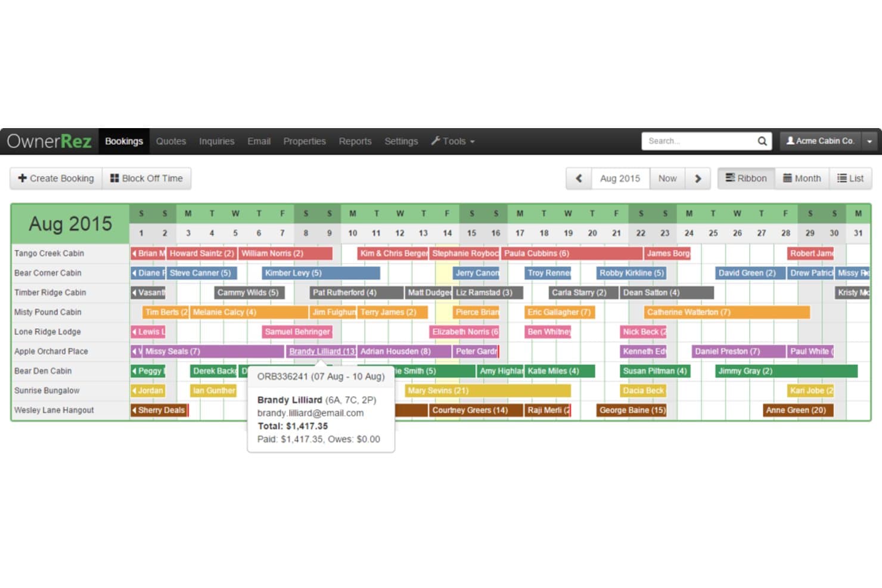Open the Bookings tab

tap(124, 141)
